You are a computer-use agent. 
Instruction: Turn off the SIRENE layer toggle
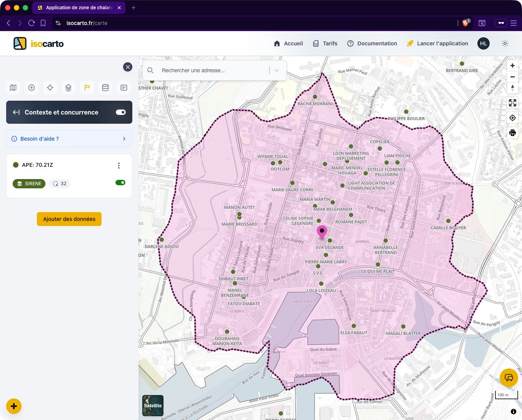[120, 183]
